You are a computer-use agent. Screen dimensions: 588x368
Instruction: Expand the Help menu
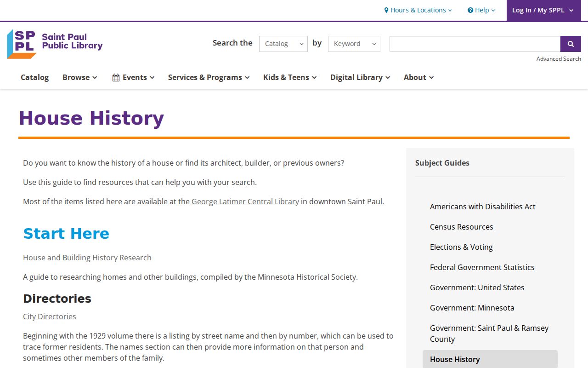[x=481, y=10]
